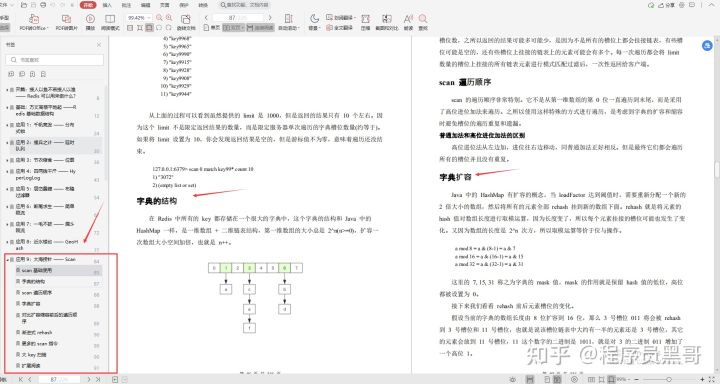
Task: Go to next page using ribbon arrow
Action: (270, 17)
